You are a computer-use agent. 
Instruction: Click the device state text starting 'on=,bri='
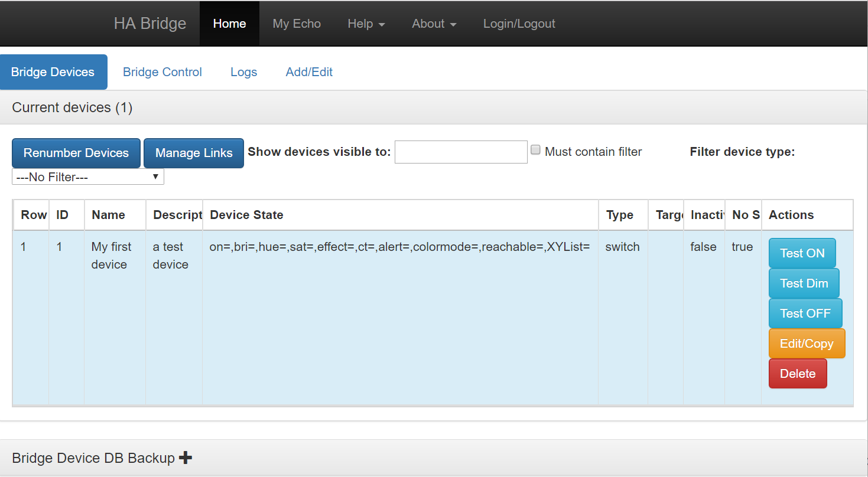click(x=400, y=247)
